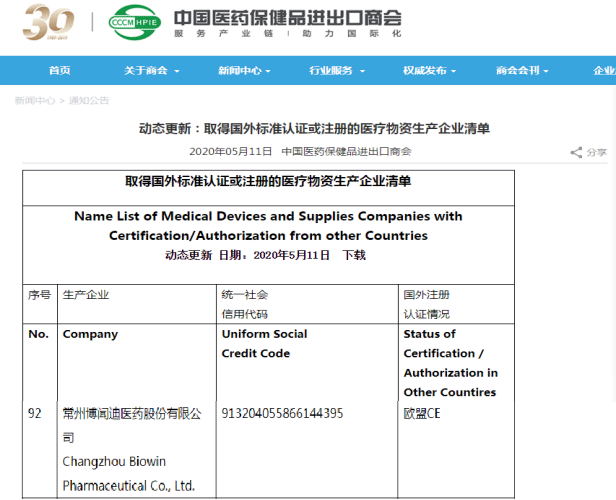The width and height of the screenshot is (616, 500).
Task: Expand the 权威发布 dropdown menu
Action: (x=429, y=70)
